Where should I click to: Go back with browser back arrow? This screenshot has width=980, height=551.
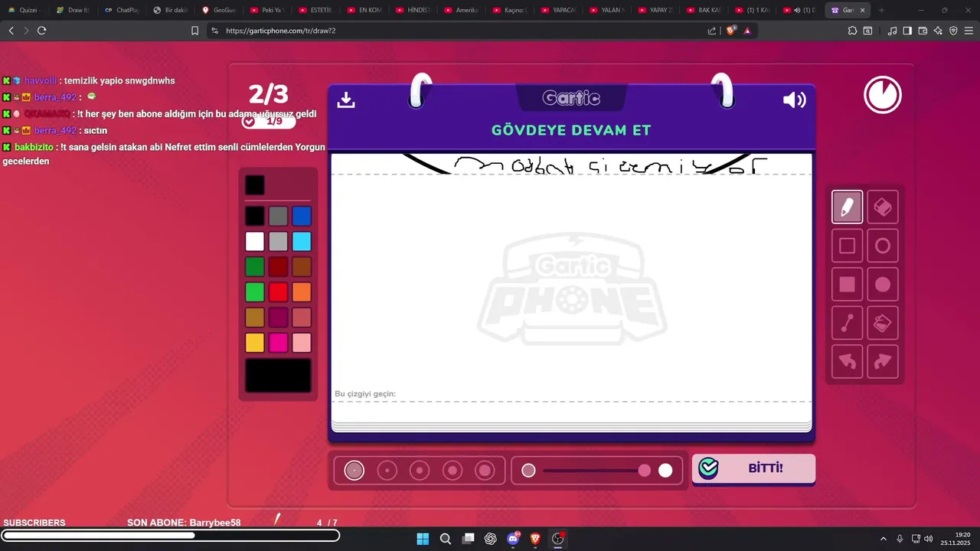tap(11, 31)
